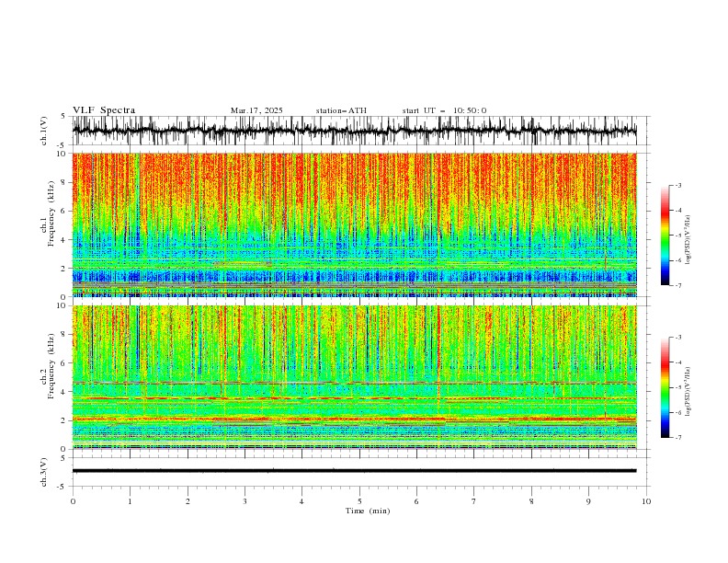Click the "0" tick on the time axis

pyautogui.click(x=73, y=501)
